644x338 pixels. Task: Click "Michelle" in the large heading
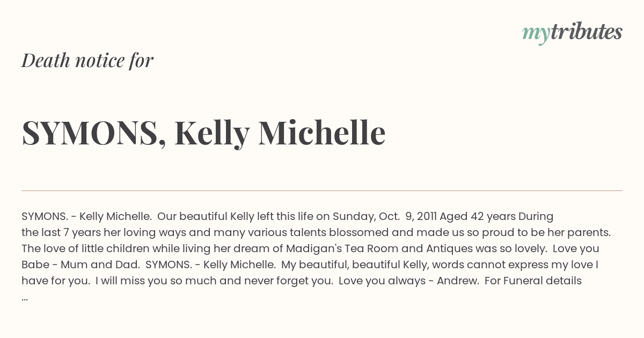click(x=322, y=133)
